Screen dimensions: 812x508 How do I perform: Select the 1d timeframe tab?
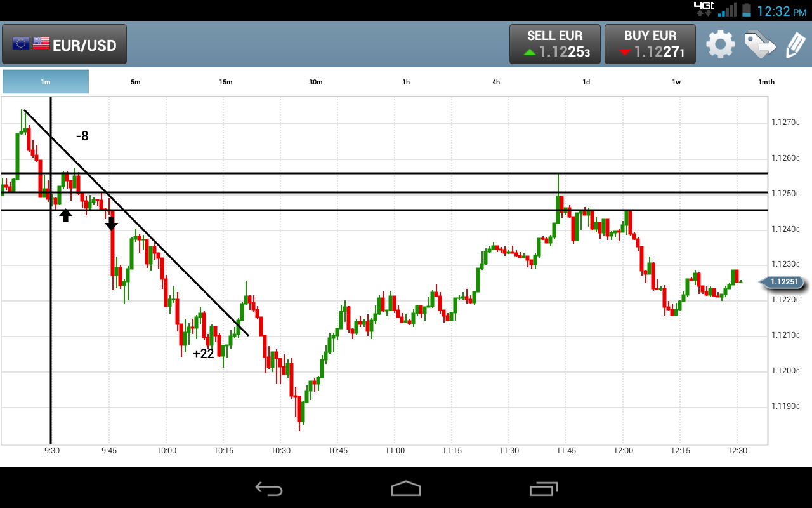pos(586,82)
